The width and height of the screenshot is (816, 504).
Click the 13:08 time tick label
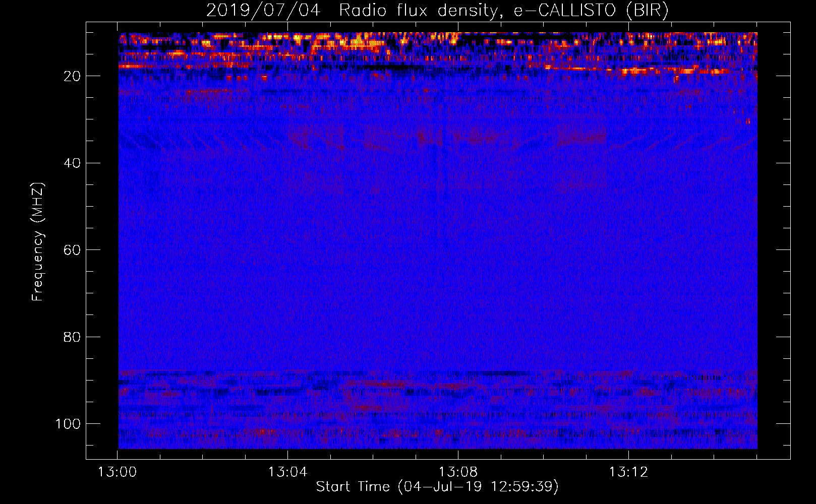click(x=458, y=472)
